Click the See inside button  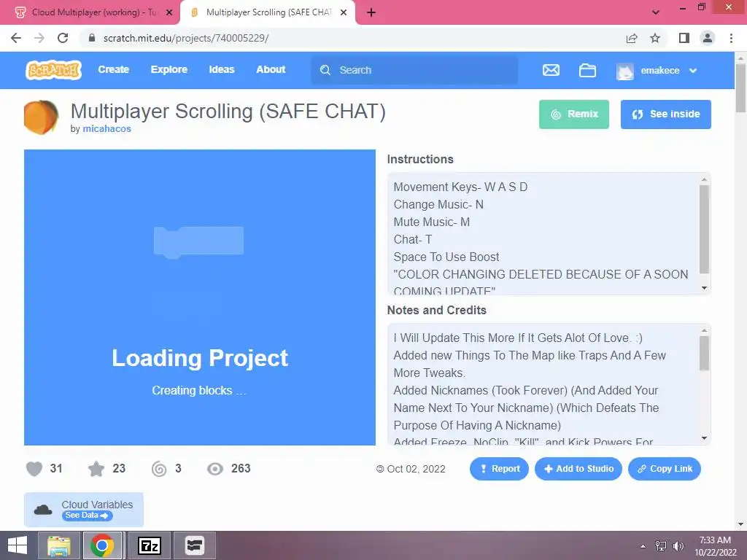(x=665, y=114)
